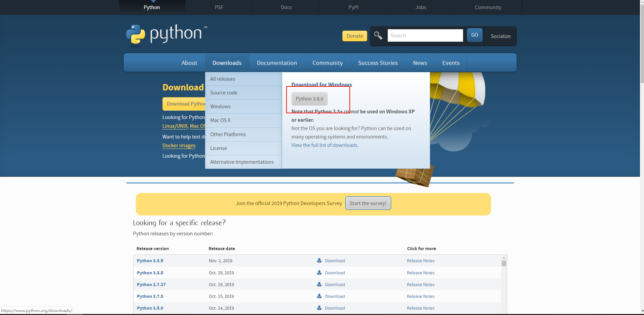Click the download icon for Python 3.5.9
This screenshot has height=315, width=644.
(318, 261)
